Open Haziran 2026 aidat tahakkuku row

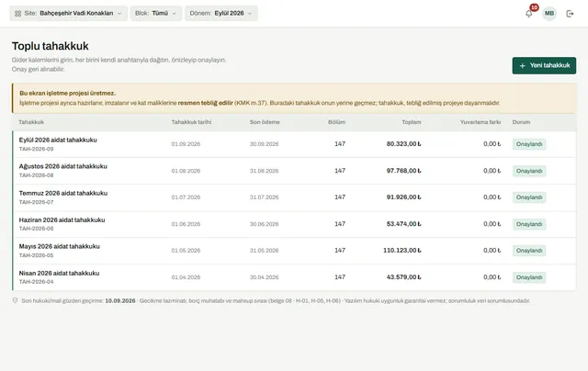coord(294,224)
